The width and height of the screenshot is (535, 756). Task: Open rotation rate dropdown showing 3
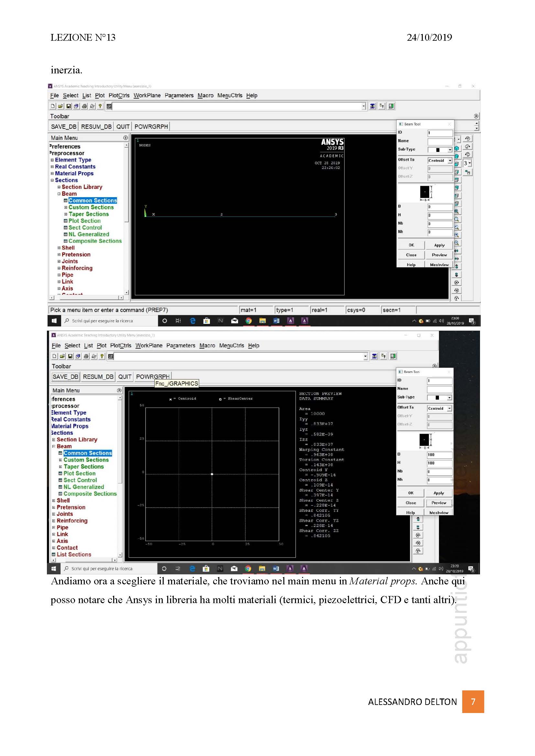(x=467, y=163)
